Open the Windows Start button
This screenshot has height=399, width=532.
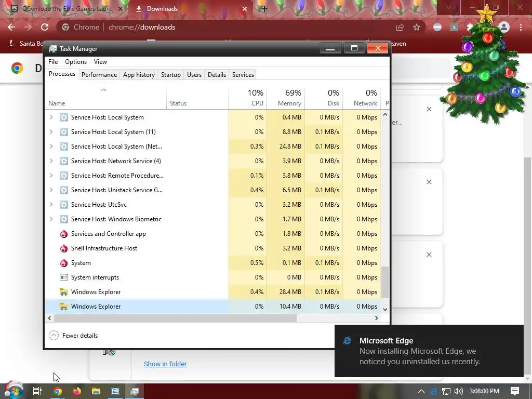[14, 390]
